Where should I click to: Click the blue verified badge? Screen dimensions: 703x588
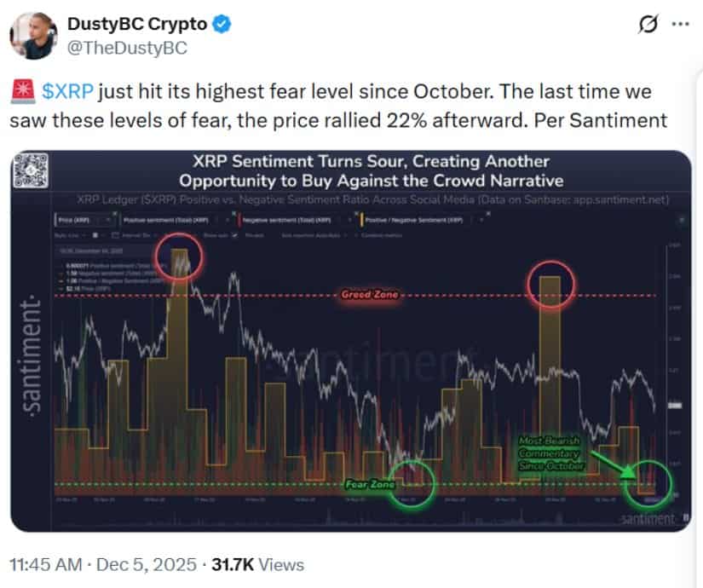(x=221, y=24)
